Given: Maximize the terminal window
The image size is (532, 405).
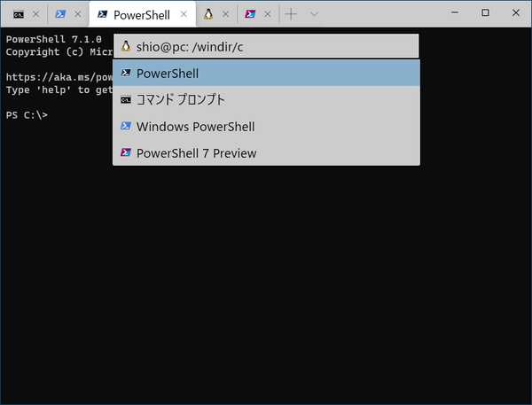Looking at the screenshot, I should click(x=485, y=12).
